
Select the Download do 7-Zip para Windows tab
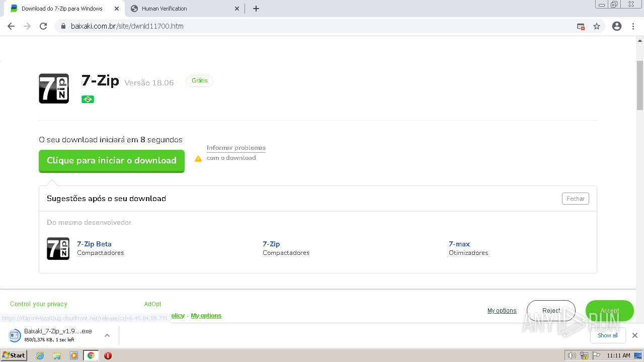coord(63,9)
